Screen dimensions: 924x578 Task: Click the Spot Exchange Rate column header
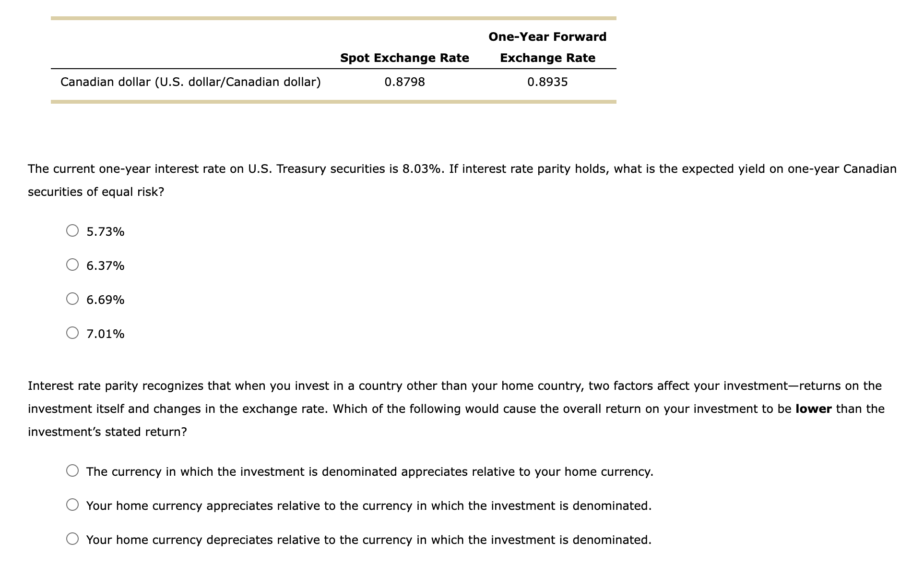(x=404, y=58)
